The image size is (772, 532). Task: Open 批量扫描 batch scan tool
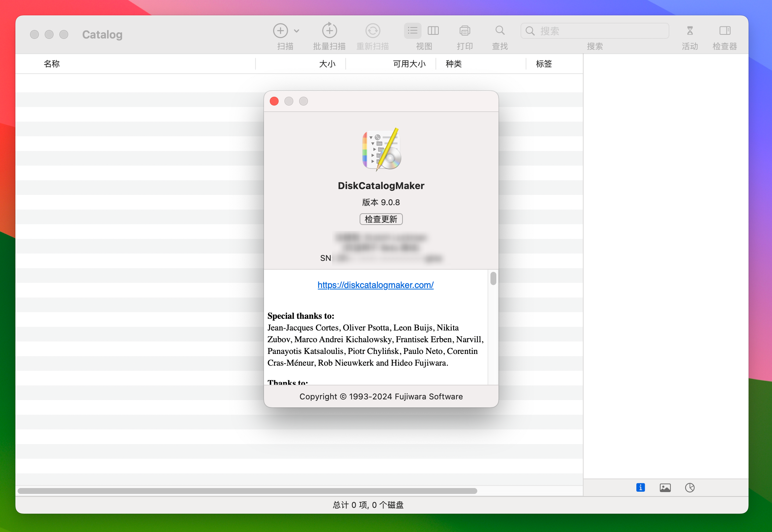329,31
